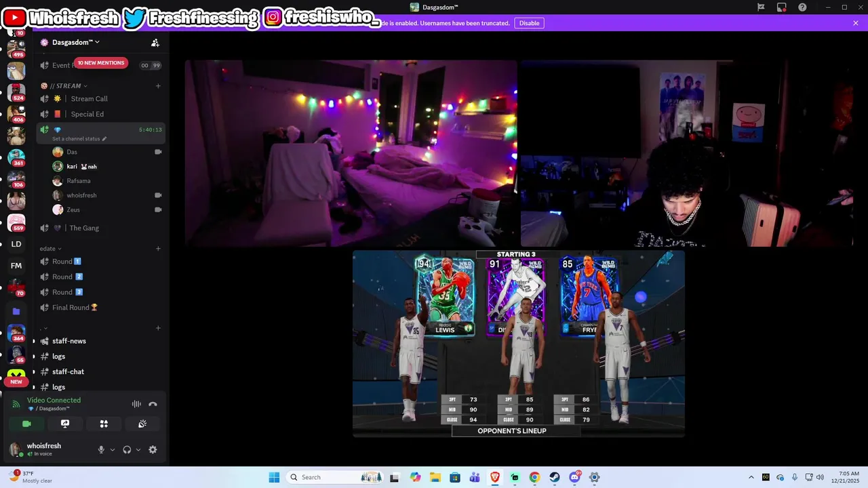Viewport: 868px width, 488px height.
Task: Open server with 559 unread badge
Action: [x=16, y=222]
